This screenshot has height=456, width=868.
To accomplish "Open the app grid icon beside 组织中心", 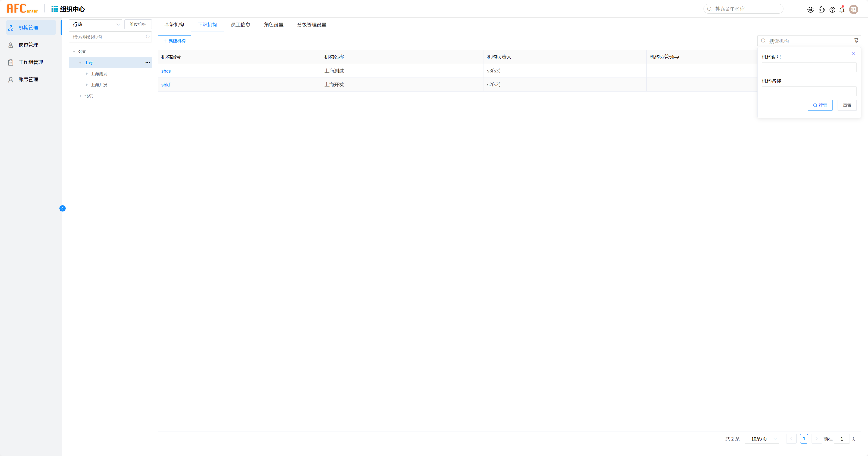I will (x=54, y=9).
